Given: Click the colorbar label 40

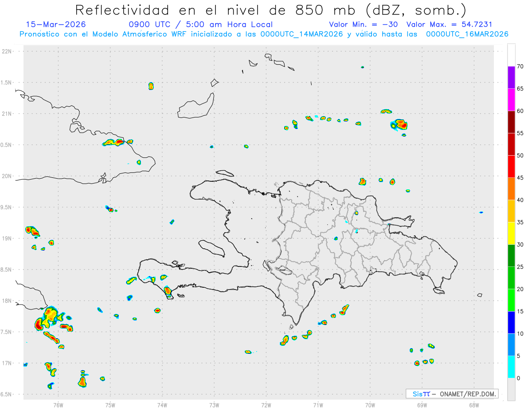Looking at the screenshot, I should click(x=520, y=200).
